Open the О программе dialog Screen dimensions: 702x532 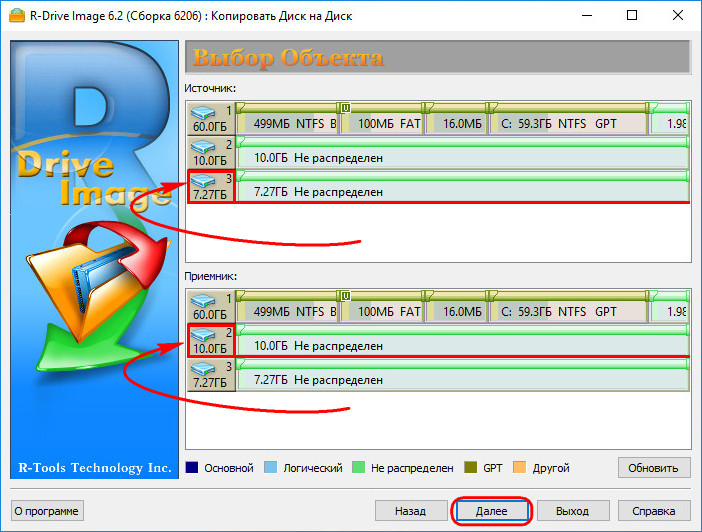click(x=48, y=510)
